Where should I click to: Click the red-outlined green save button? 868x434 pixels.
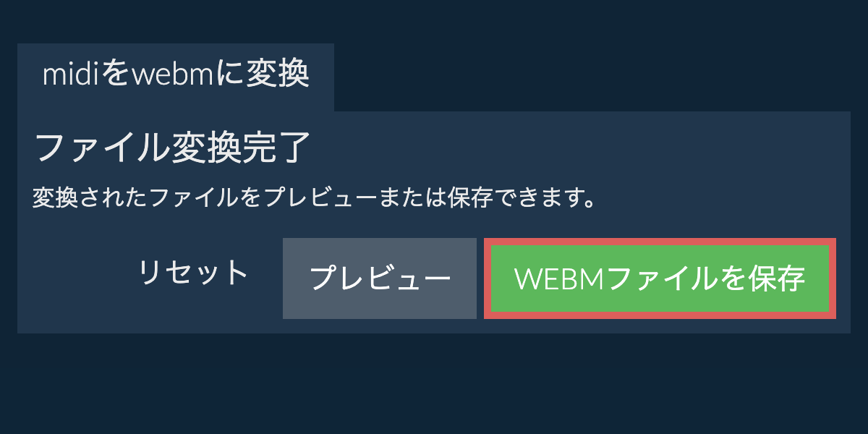(x=660, y=278)
